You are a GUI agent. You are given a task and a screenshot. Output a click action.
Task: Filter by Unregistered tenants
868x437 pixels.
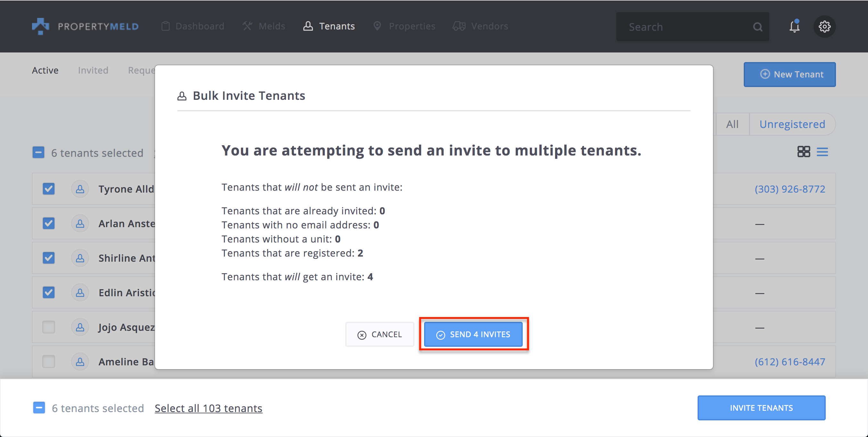coord(792,124)
